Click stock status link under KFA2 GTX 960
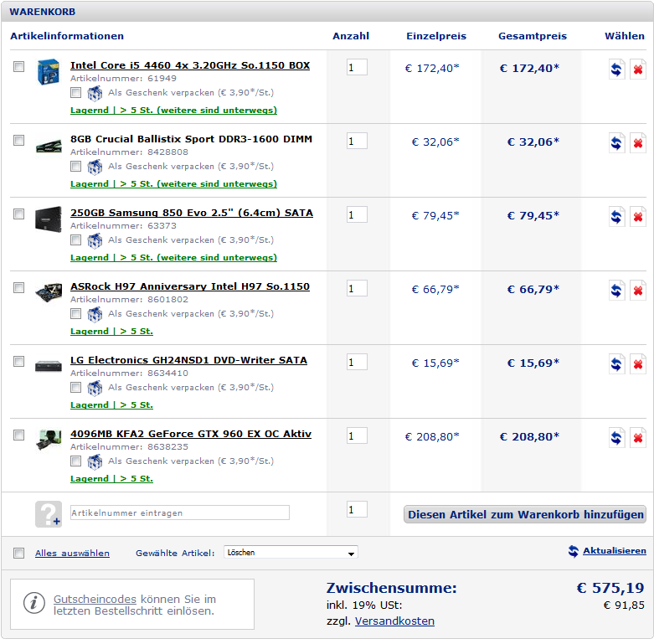The height and width of the screenshot is (644, 654). pyautogui.click(x=111, y=478)
